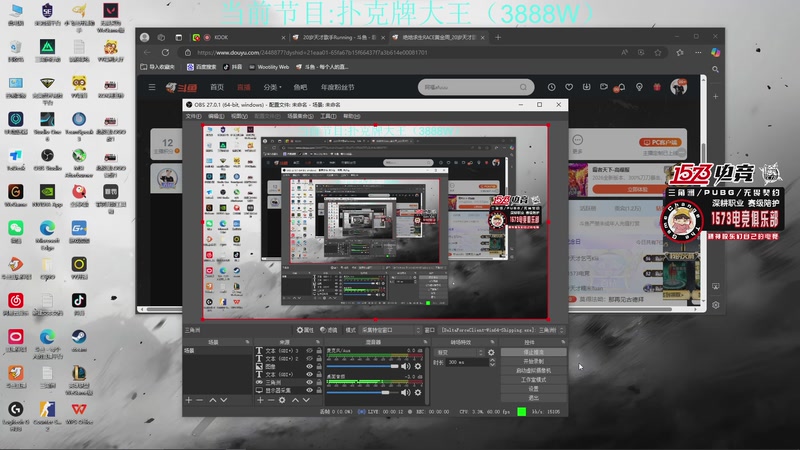
Task: Open Douyu hamburger menu icon
Action: click(x=152, y=87)
